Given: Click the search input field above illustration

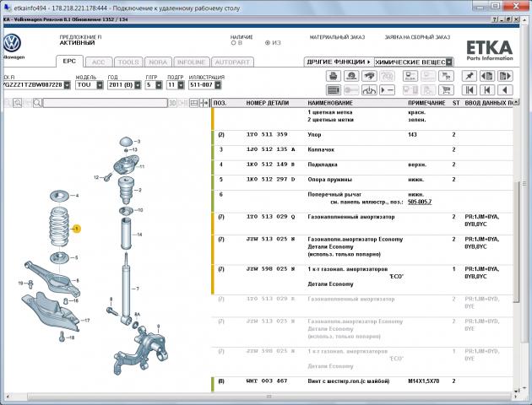Looking at the screenshot, I should coord(106,103).
